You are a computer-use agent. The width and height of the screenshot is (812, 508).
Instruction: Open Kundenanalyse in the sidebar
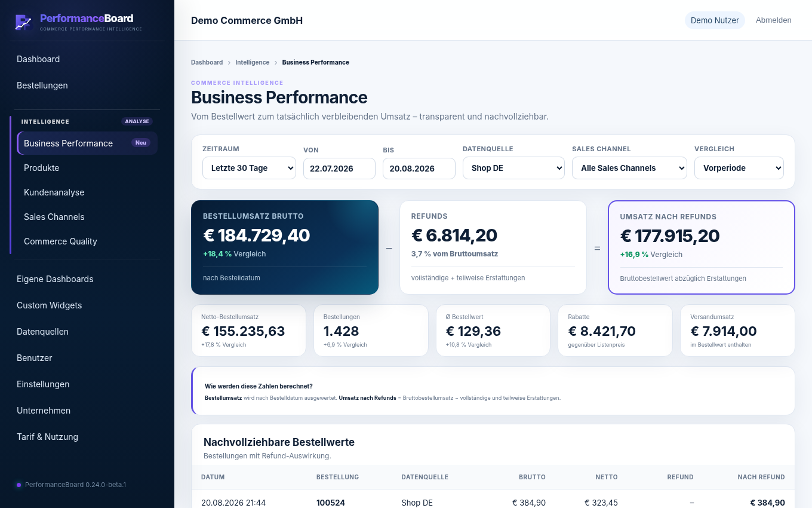(87, 192)
